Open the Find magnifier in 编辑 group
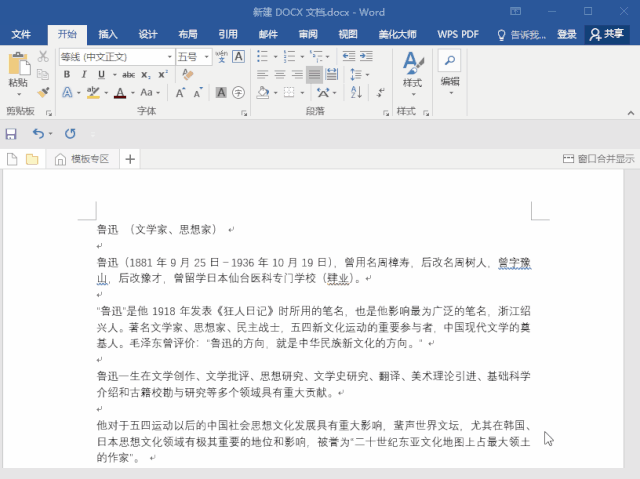The image size is (640, 479). 449,61
